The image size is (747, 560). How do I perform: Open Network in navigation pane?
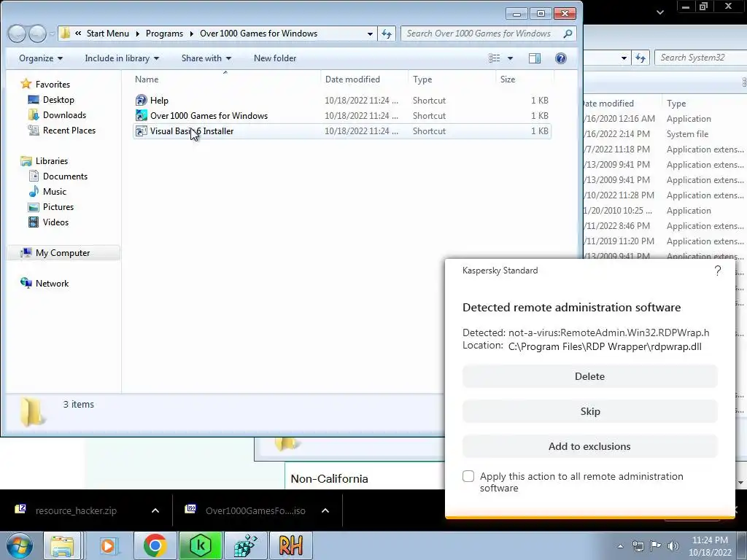44,284
